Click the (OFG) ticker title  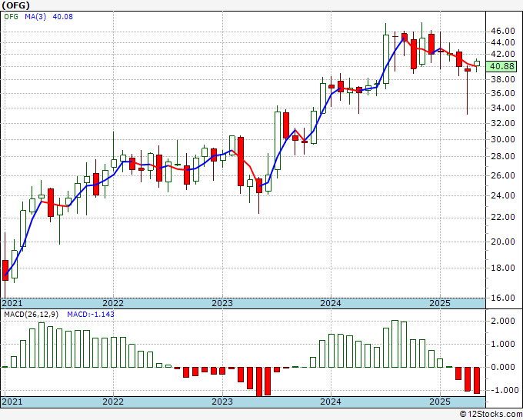(x=15, y=5)
